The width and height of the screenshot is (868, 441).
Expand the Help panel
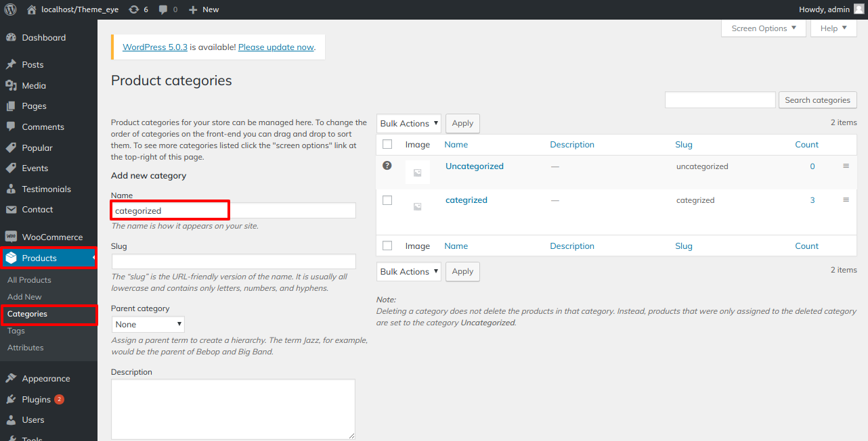(x=833, y=28)
